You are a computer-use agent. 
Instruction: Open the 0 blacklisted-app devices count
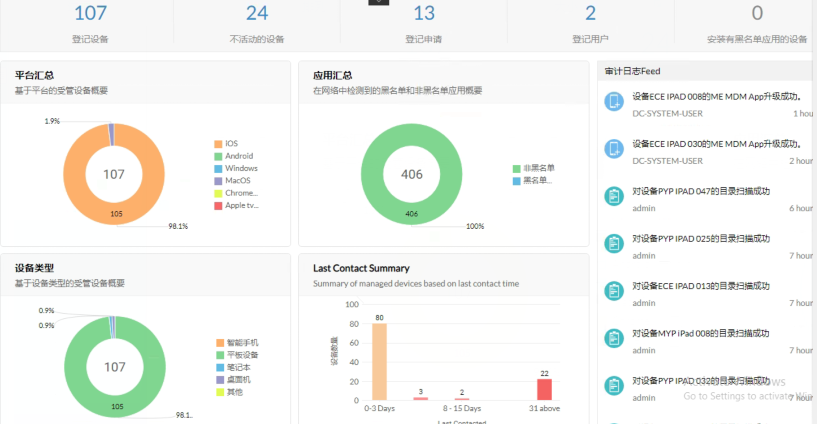tap(757, 14)
